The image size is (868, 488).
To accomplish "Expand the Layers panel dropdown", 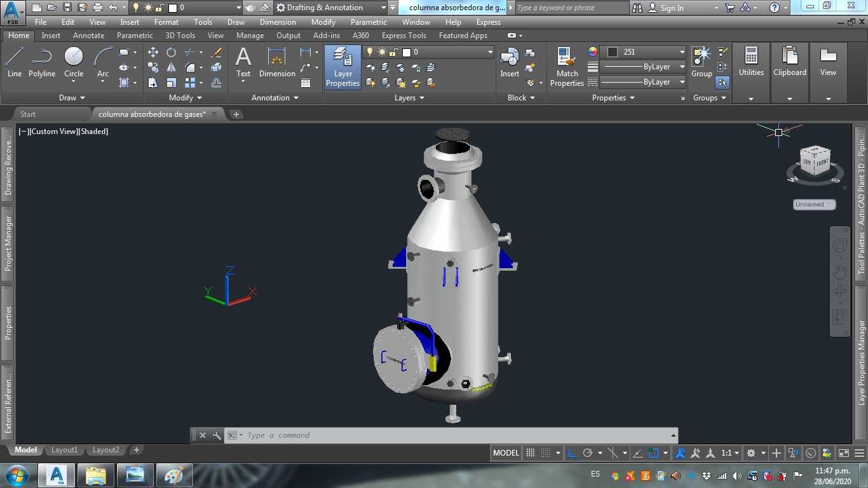I will pyautogui.click(x=409, y=98).
